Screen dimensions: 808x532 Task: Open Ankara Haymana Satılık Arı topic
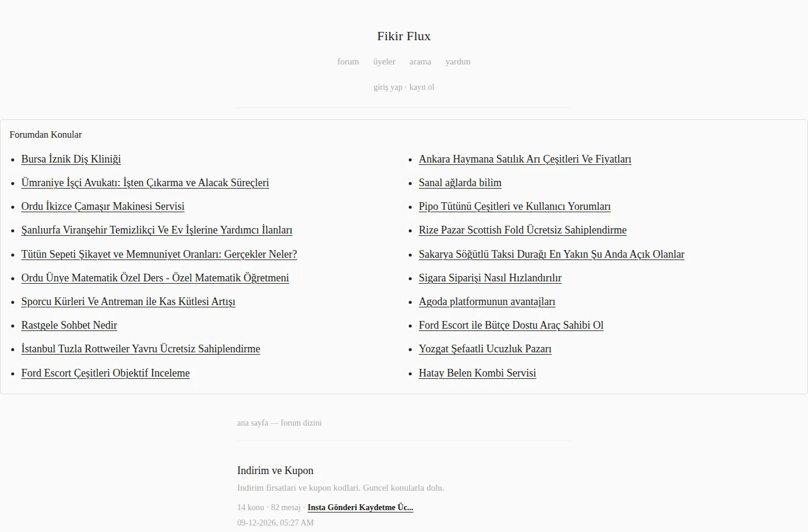525,159
